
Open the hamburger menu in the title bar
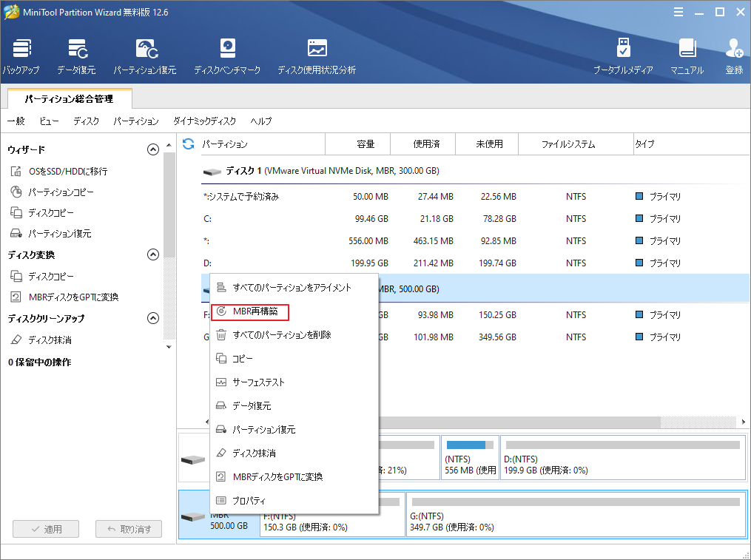pos(678,12)
